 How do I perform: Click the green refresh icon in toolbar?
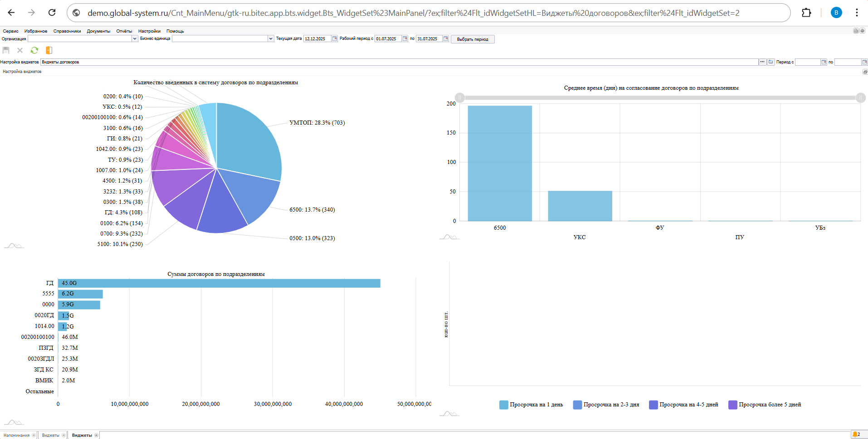34,50
